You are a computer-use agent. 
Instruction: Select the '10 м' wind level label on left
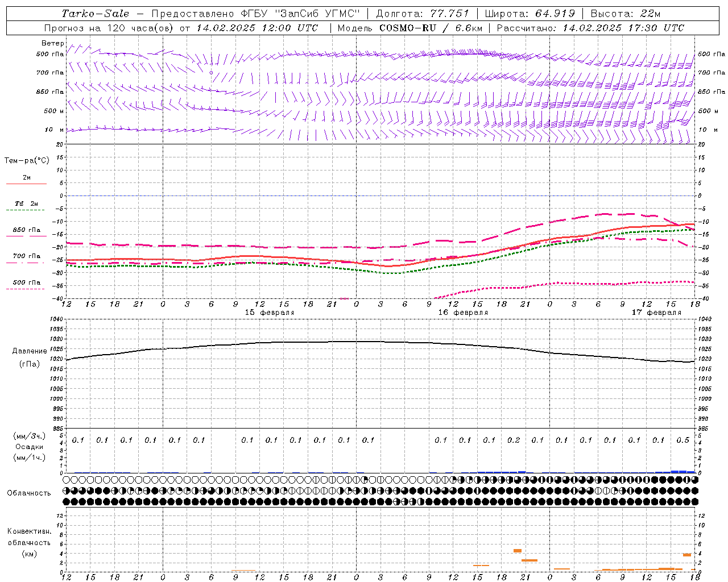click(54, 130)
